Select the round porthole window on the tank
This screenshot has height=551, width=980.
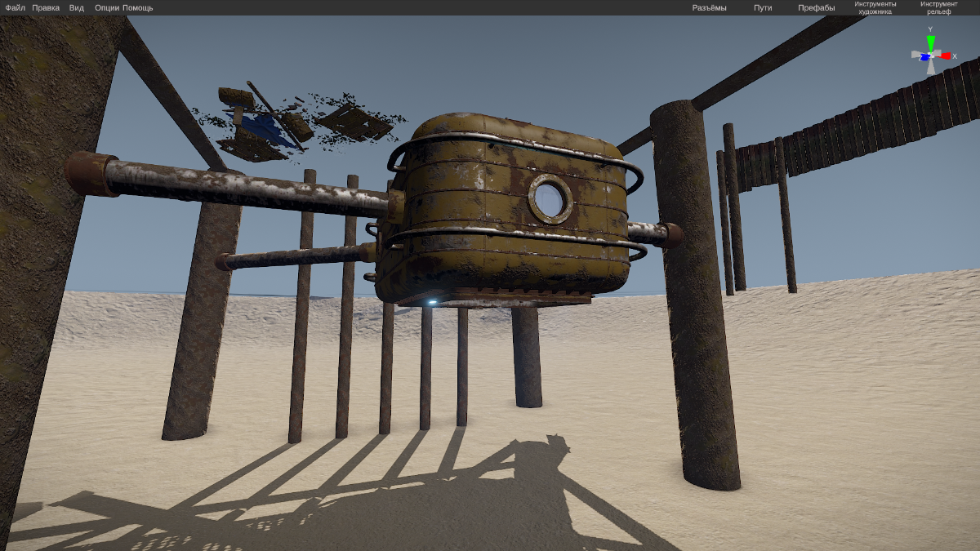[550, 198]
